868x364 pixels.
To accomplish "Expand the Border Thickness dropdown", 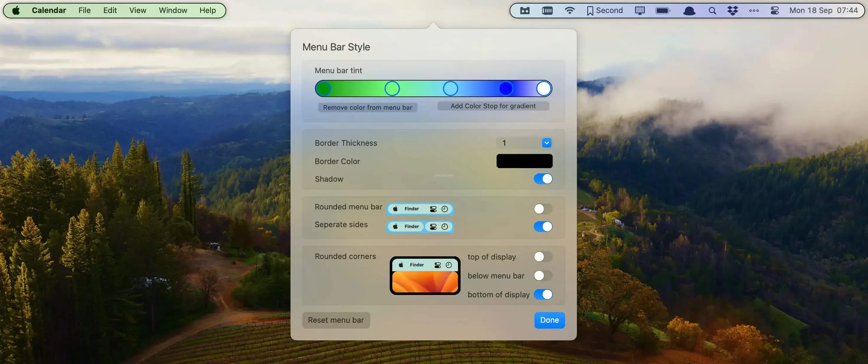I will coord(546,143).
